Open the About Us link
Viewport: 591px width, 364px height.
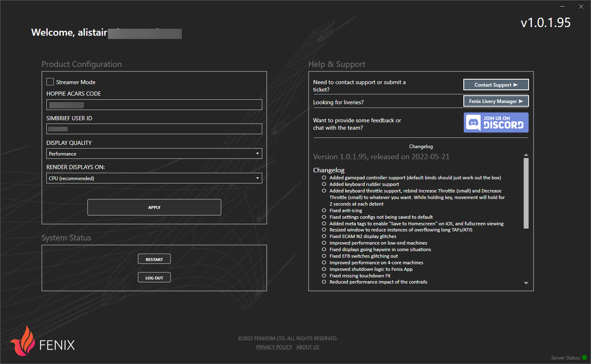click(308, 347)
